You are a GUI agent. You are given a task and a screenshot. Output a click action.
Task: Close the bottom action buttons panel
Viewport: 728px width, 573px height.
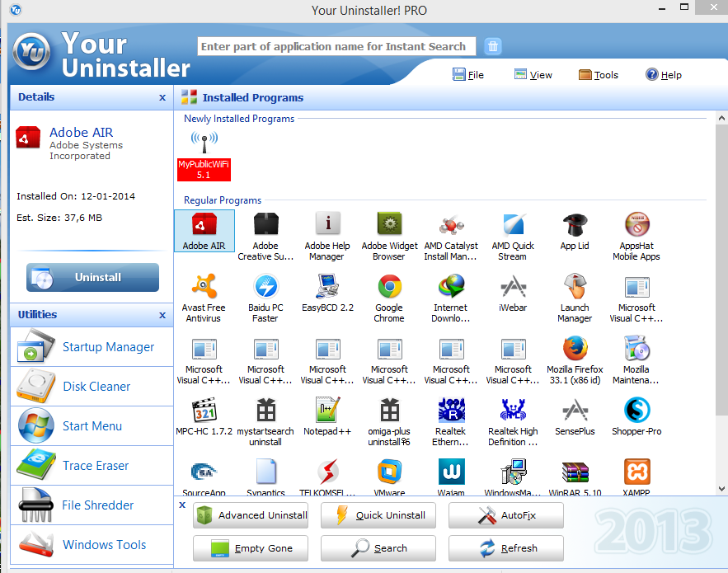[182, 505]
